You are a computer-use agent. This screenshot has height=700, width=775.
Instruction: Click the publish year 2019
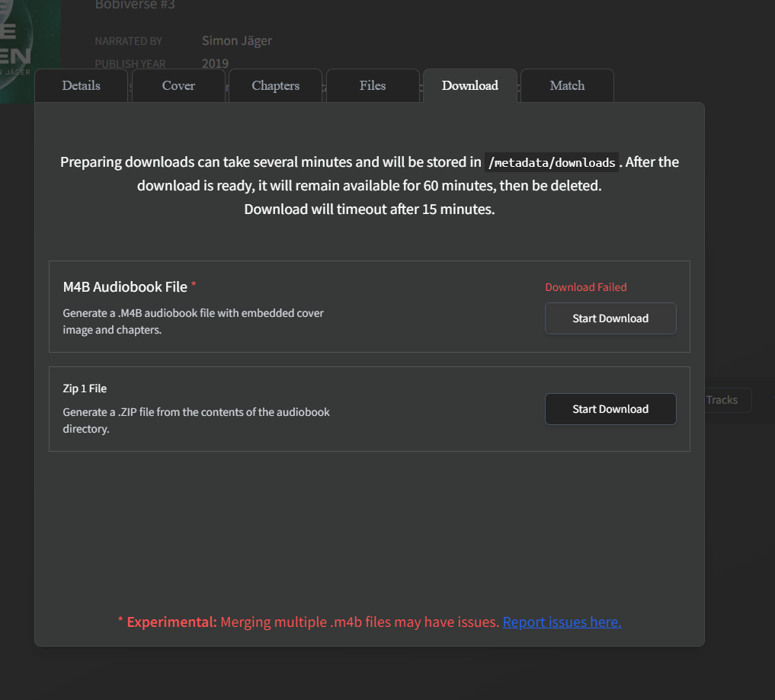(214, 63)
